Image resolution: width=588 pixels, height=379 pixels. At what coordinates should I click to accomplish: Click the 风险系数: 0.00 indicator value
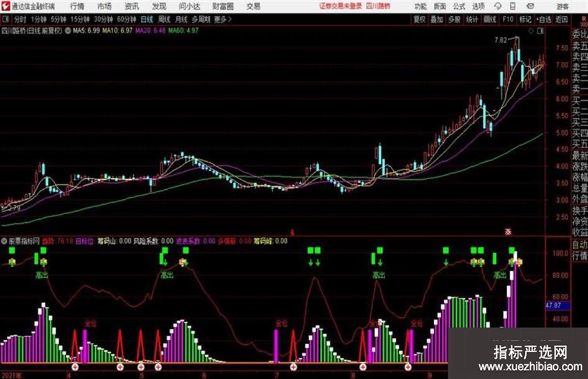[x=154, y=241]
